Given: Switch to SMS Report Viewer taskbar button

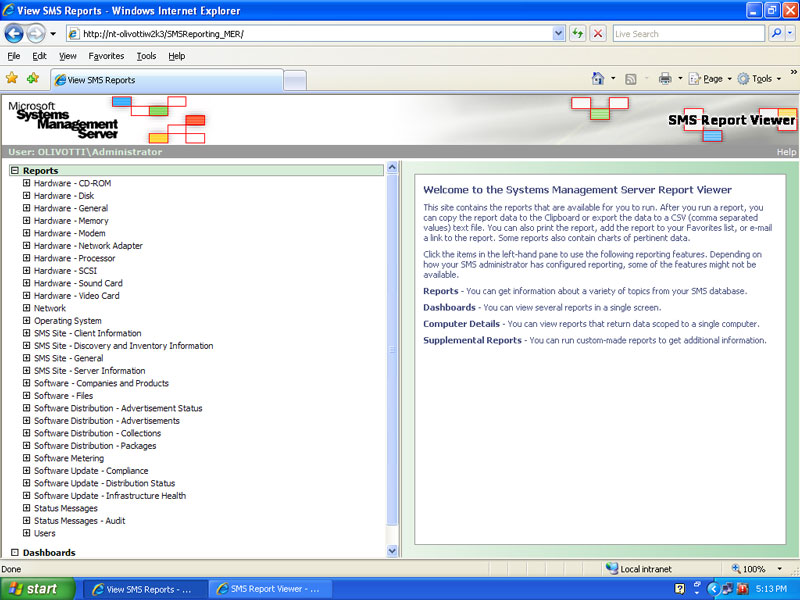Looking at the screenshot, I should tap(270, 589).
